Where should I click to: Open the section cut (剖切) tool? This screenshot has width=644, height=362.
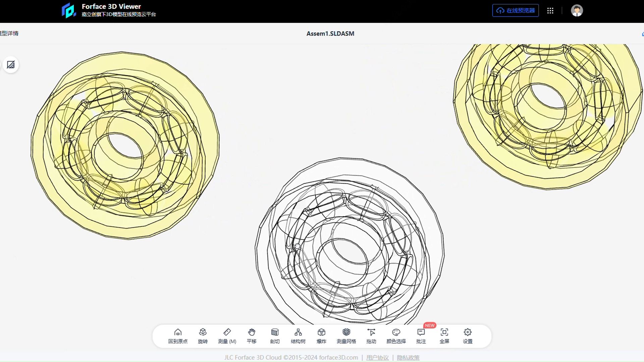coord(275,336)
